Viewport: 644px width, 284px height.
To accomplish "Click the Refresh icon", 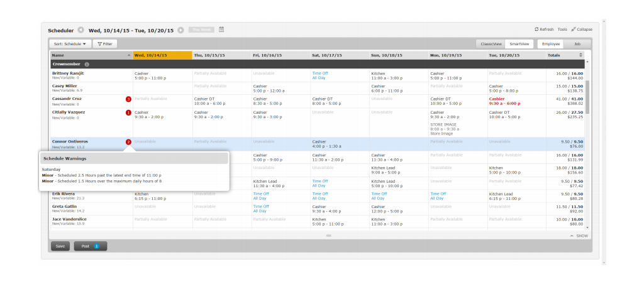I will [536, 30].
